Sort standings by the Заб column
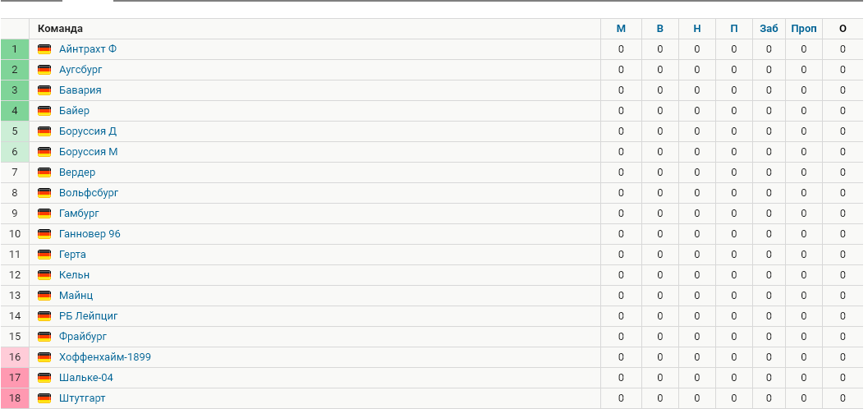 (x=769, y=29)
